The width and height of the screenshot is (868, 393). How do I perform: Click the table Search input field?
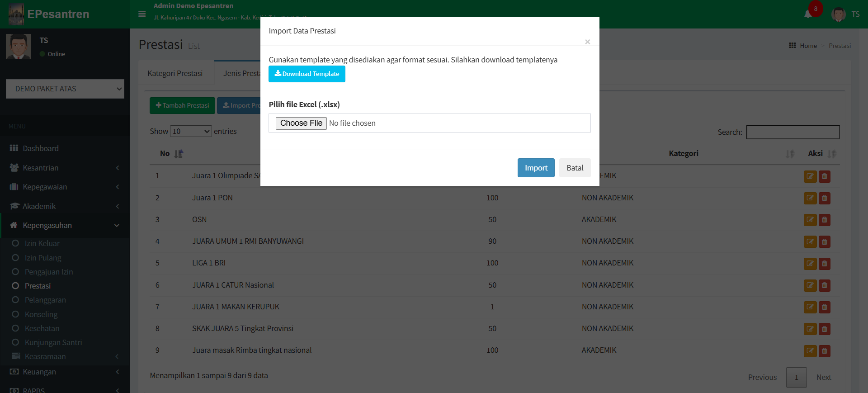coord(793,132)
